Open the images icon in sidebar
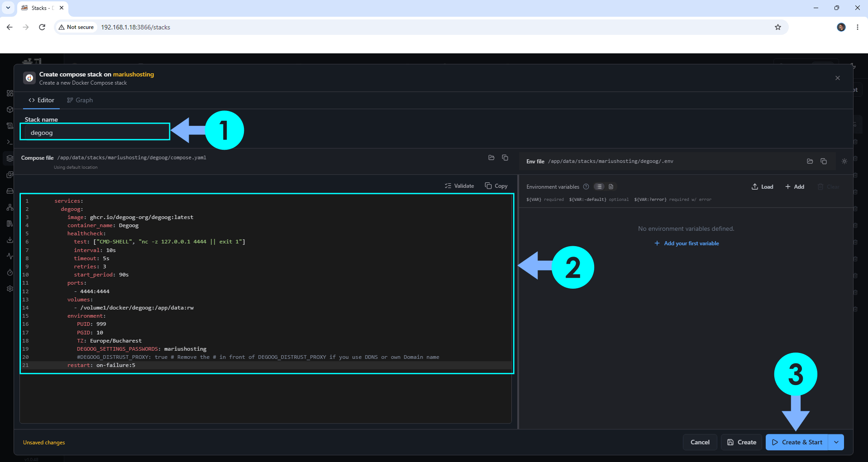 coord(10,175)
